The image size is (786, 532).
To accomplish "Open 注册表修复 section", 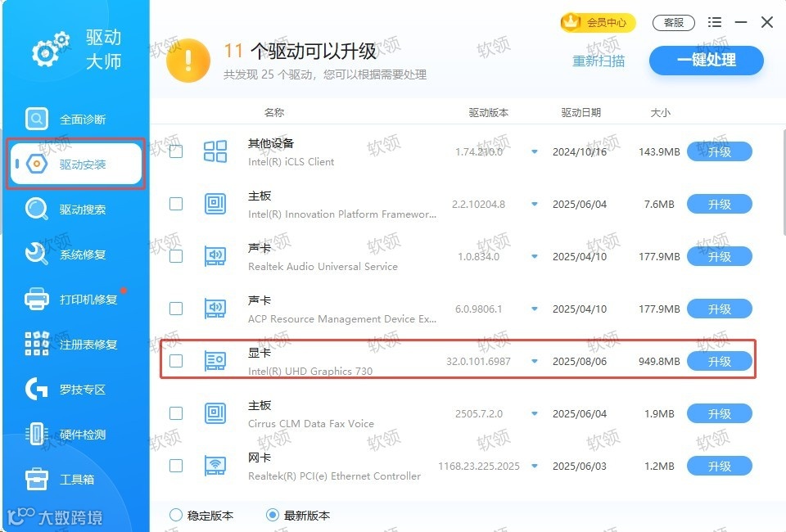I will tap(75, 345).
